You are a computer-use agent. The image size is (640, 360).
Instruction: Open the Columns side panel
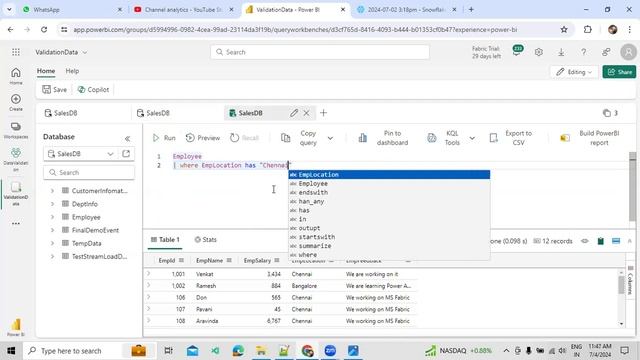(631, 280)
